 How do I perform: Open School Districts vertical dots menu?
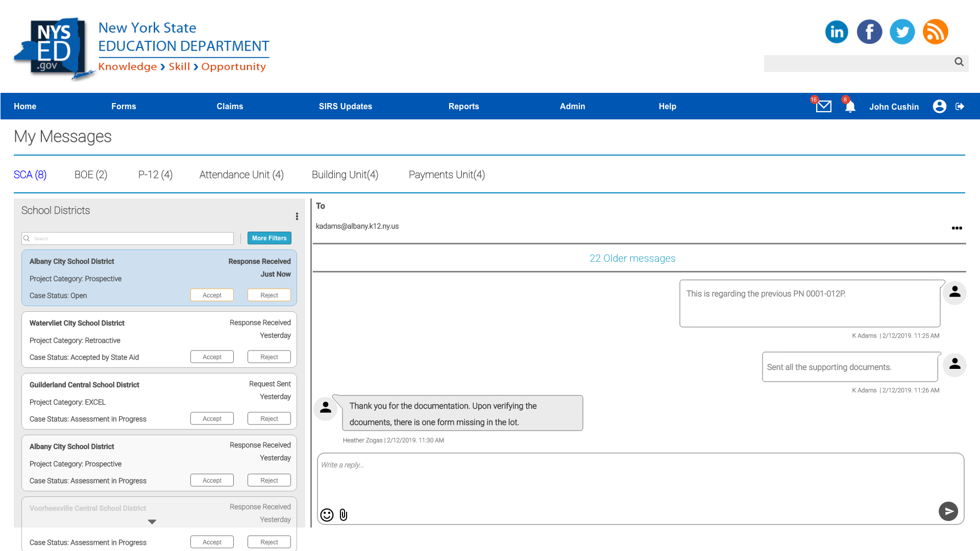(297, 216)
